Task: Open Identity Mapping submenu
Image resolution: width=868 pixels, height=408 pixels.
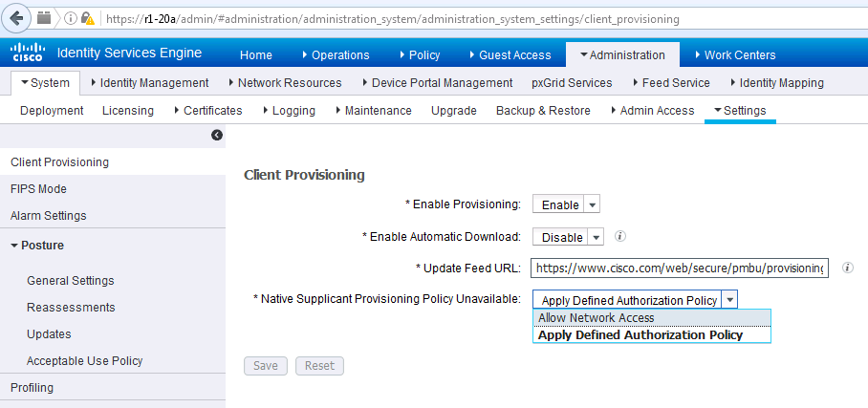Action: click(x=777, y=83)
